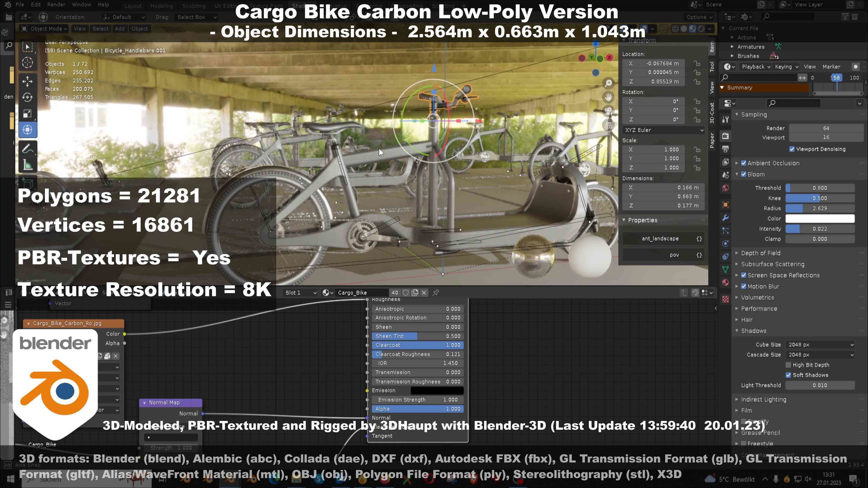
Task: Select the Measure tool
Action: click(28, 165)
